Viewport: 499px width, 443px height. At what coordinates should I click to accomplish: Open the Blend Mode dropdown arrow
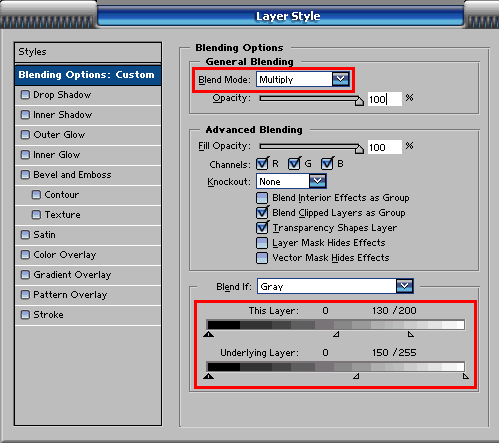tap(340, 79)
